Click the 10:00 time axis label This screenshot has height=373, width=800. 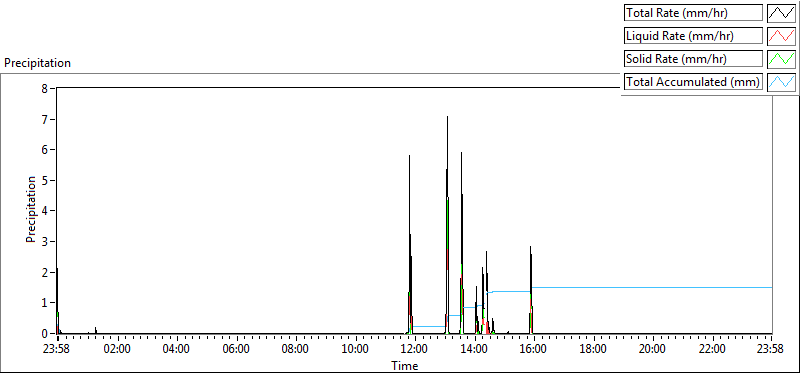click(x=355, y=350)
